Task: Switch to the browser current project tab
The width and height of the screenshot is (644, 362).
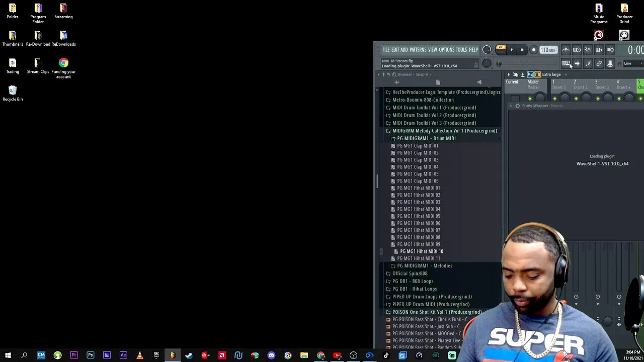Action: pyautogui.click(x=438, y=82)
